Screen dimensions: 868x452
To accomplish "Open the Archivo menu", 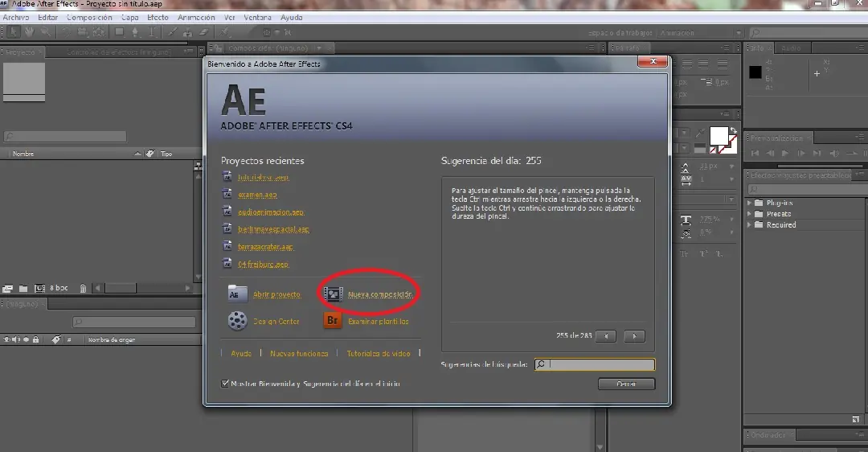I will pyautogui.click(x=16, y=17).
